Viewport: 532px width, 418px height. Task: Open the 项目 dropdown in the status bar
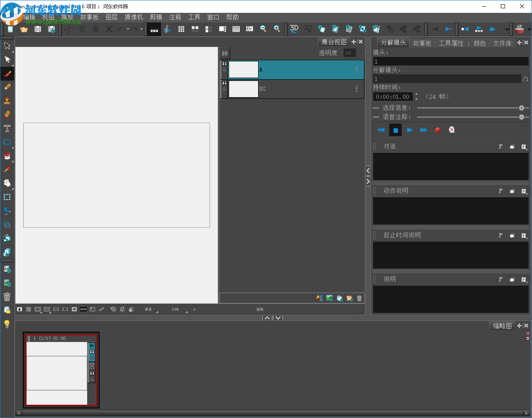click(149, 309)
